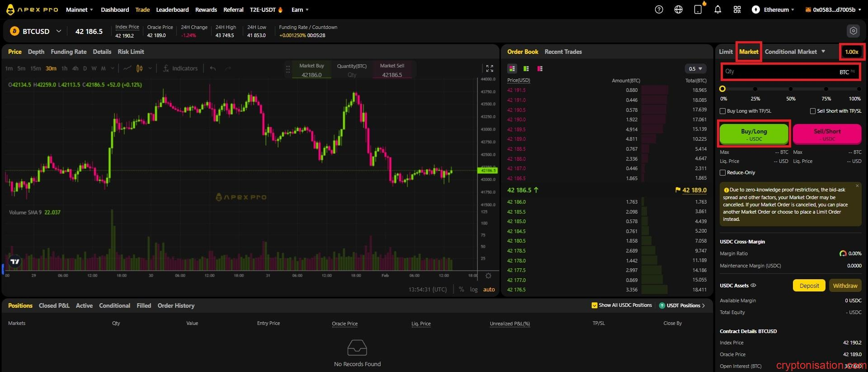Select the 1h timeframe
This screenshot has width=868, height=372.
pos(64,68)
